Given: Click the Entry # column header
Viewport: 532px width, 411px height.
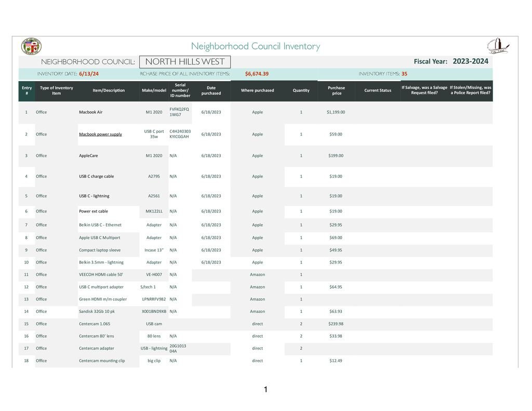Looking at the screenshot, I should pyautogui.click(x=27, y=90).
